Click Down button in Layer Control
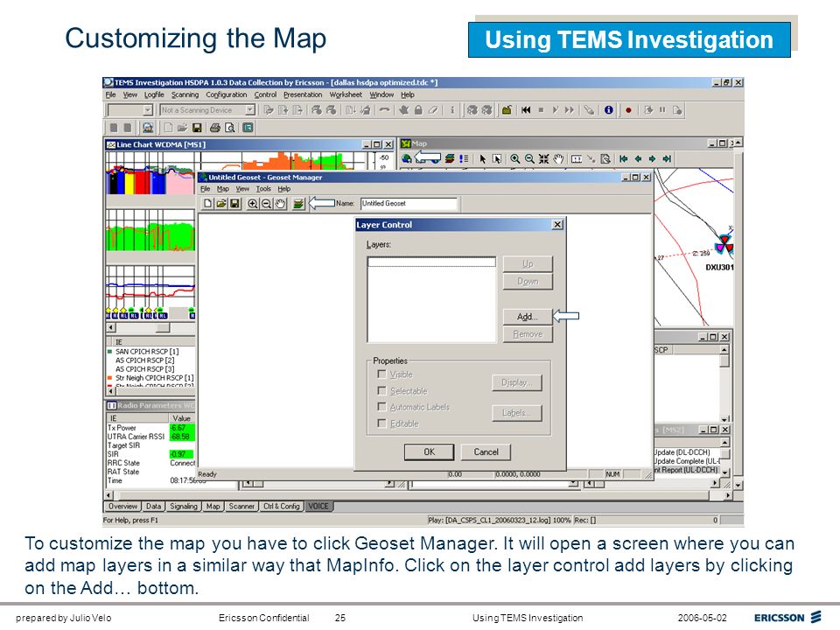Viewport: 840px width, 630px height. [527, 281]
